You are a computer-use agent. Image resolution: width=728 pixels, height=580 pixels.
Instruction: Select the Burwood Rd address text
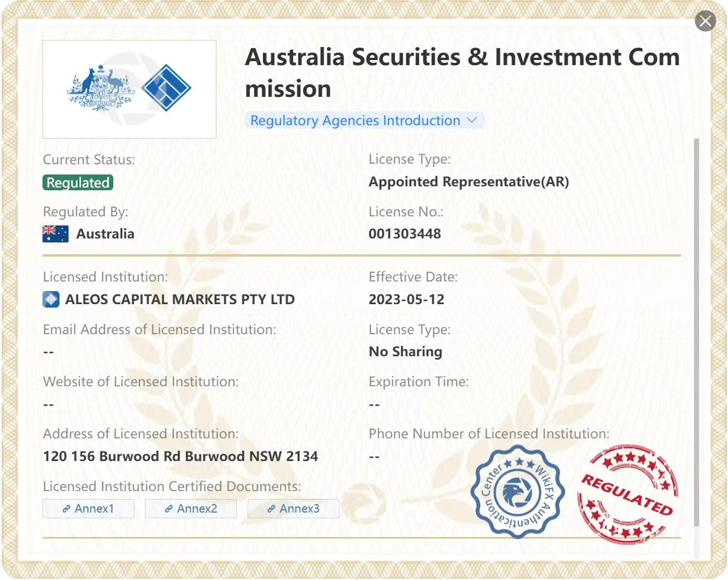[x=181, y=457]
